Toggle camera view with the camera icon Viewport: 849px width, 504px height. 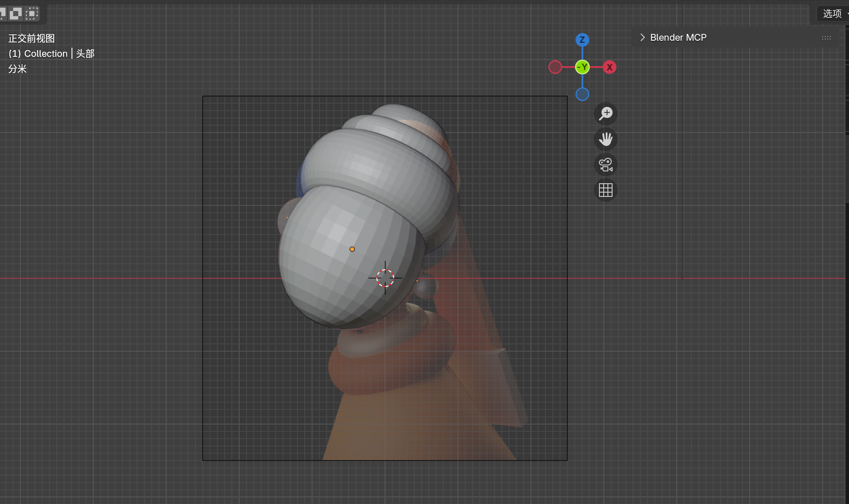[605, 165]
